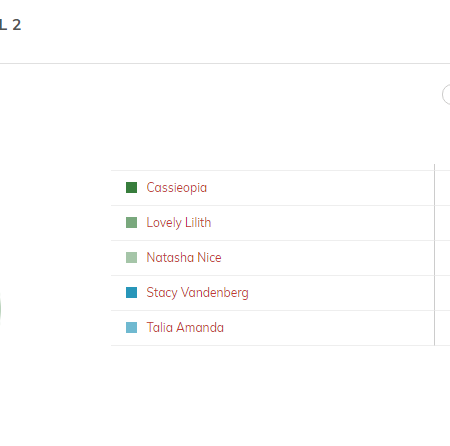Open the Lovely Lilith name link
450x446 pixels.
[x=179, y=222]
